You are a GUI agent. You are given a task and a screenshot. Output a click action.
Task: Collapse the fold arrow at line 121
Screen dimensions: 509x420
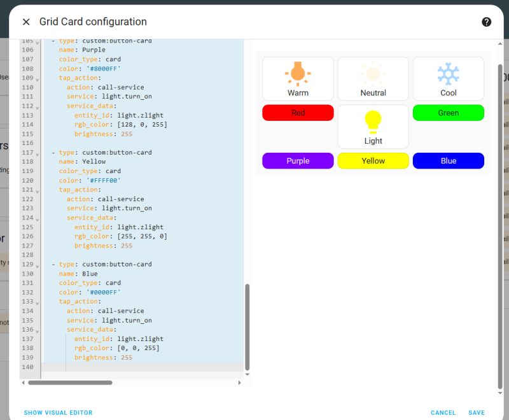click(x=38, y=191)
